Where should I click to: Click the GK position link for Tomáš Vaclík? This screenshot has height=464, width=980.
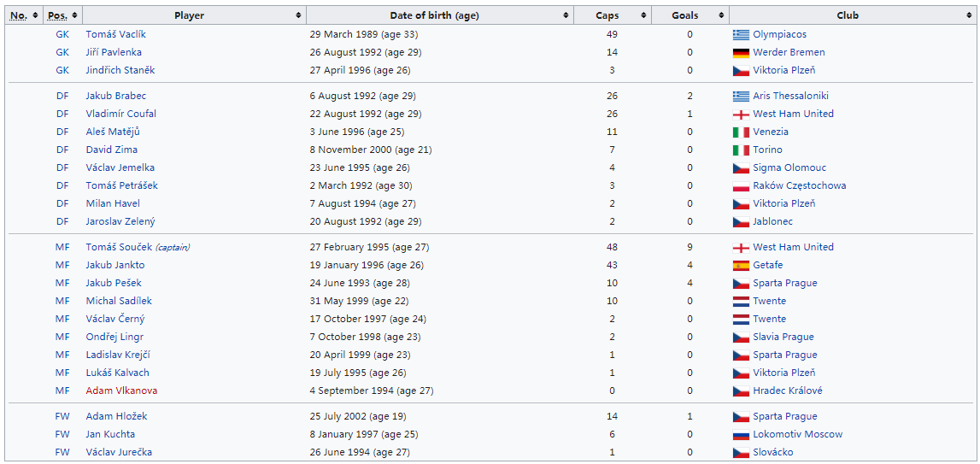(x=62, y=35)
